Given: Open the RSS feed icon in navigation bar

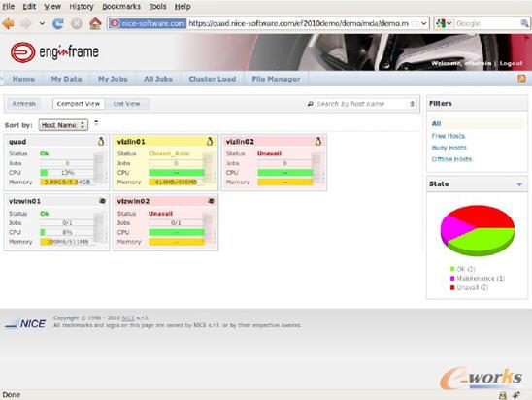Looking at the screenshot, I should point(522,79).
